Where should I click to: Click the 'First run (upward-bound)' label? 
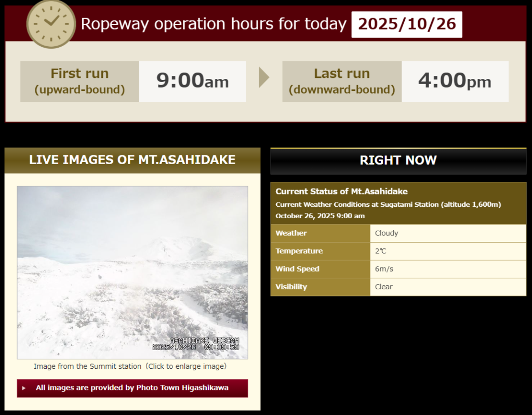coord(79,81)
